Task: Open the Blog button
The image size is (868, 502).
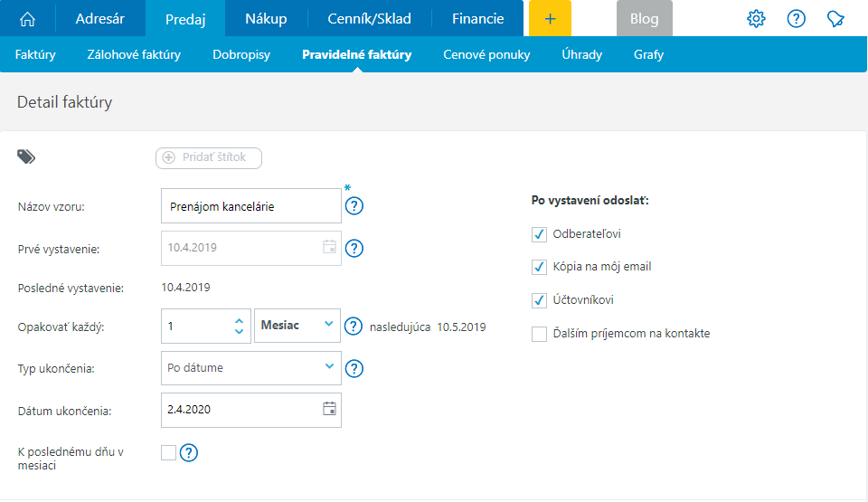Action: point(644,19)
